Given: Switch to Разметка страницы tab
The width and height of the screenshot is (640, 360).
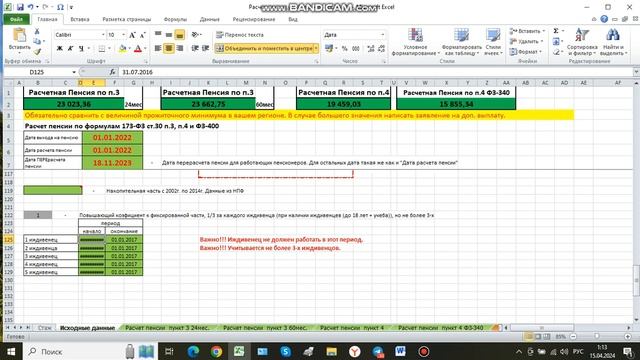Looking at the screenshot, I should click(127, 19).
